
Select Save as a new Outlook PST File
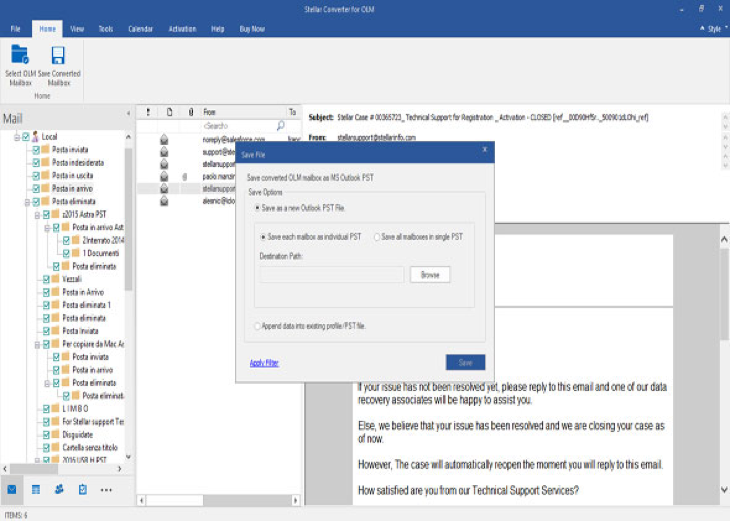pyautogui.click(x=257, y=208)
